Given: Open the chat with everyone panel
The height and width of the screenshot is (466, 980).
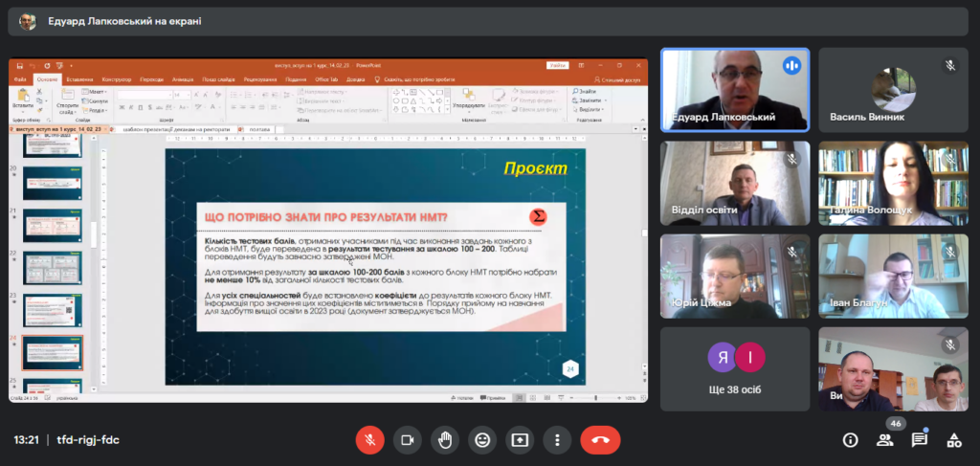Looking at the screenshot, I should point(920,440).
